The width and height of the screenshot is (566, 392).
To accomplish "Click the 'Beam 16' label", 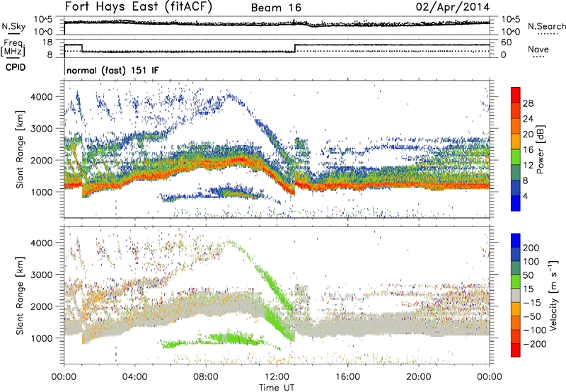I will (x=276, y=8).
